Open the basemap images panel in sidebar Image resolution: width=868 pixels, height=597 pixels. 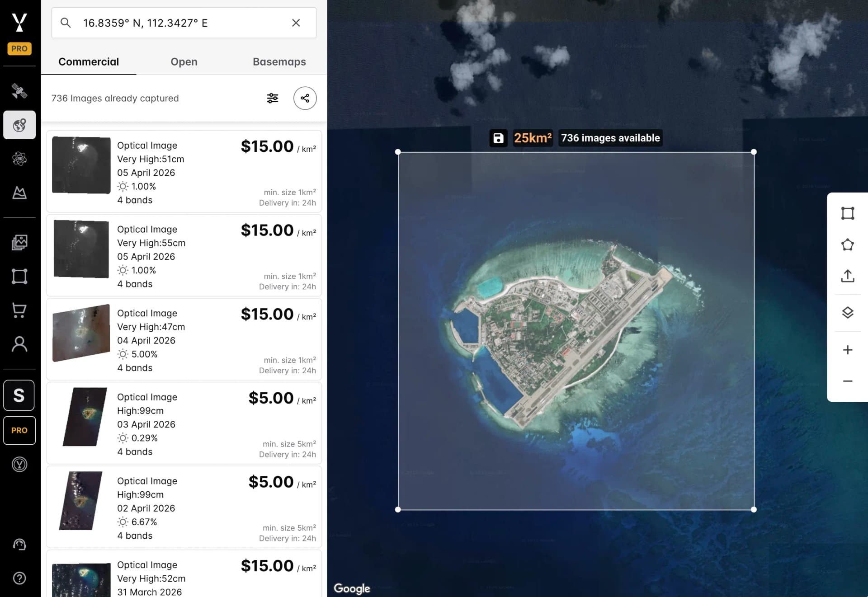click(19, 243)
